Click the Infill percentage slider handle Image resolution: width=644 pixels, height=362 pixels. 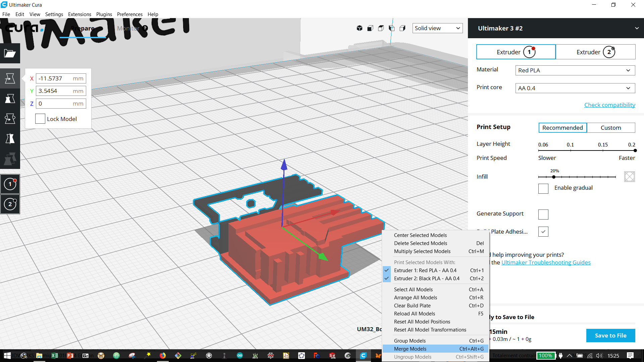point(554,177)
